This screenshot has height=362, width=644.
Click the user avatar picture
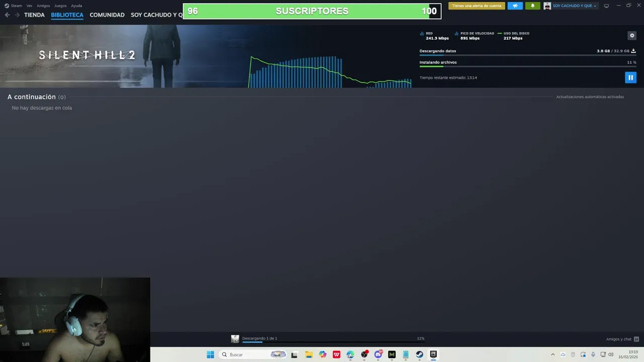(547, 6)
